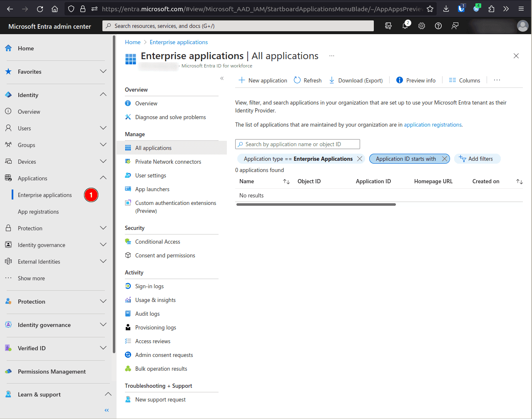
Task: Expand Users menu
Action: (103, 128)
